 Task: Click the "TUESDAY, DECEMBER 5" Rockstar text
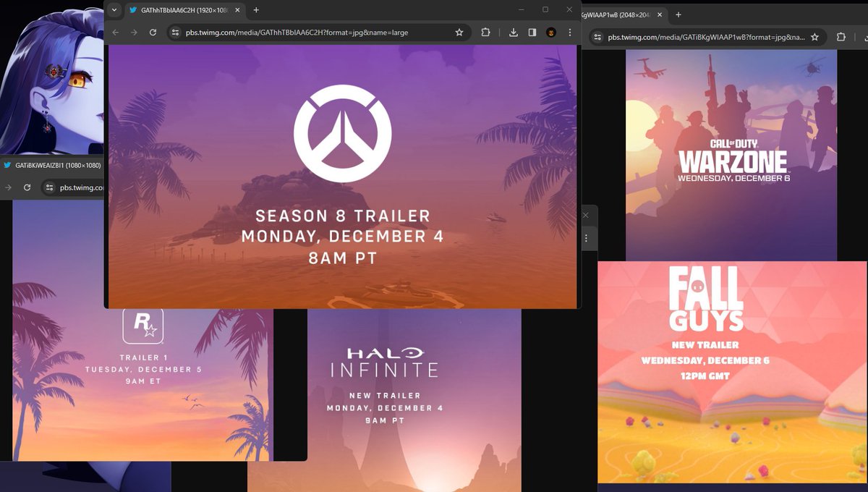143,370
